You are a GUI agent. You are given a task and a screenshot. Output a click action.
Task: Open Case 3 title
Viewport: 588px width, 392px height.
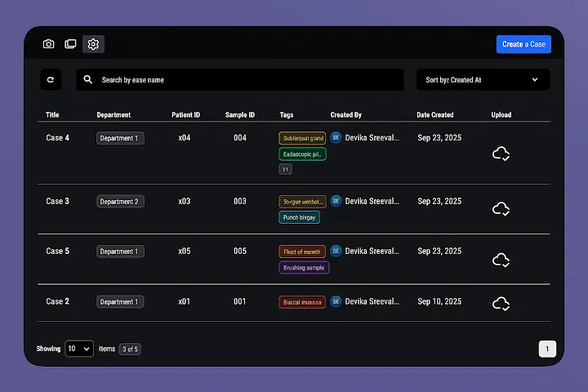57,201
